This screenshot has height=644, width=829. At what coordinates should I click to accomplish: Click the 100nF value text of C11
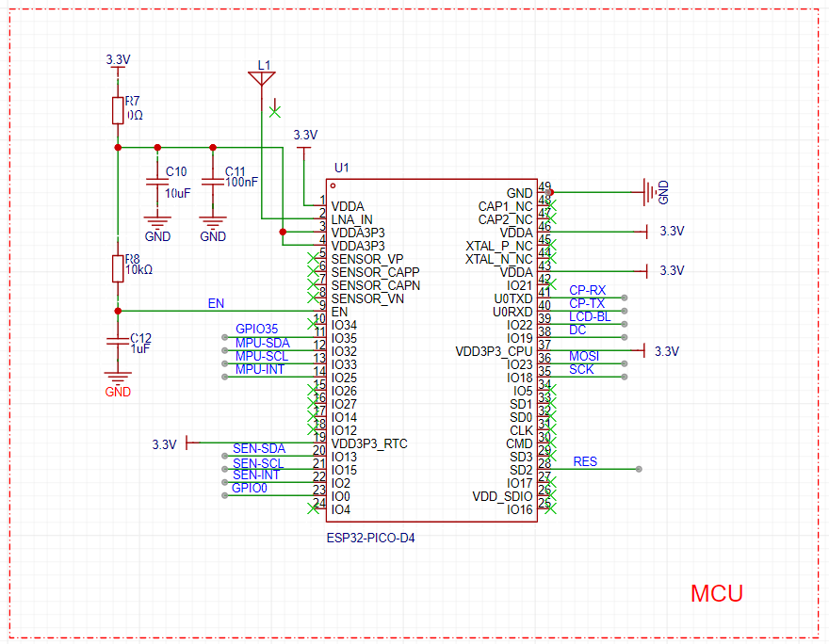241,182
